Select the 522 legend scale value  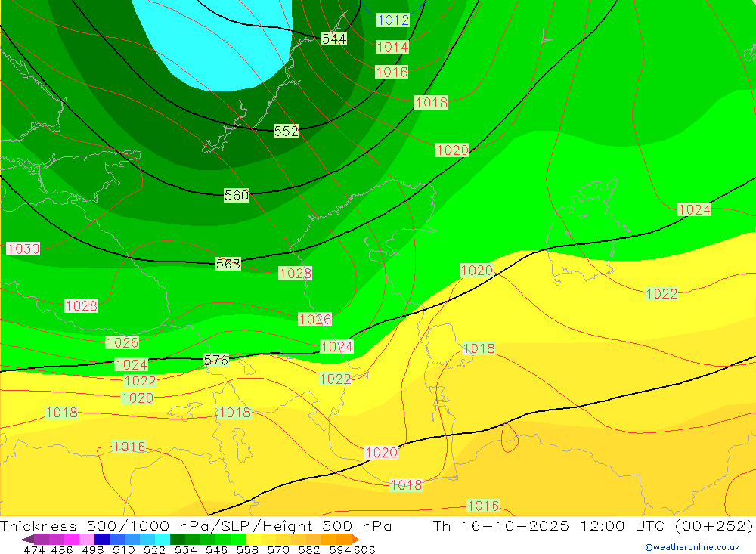pos(154,549)
